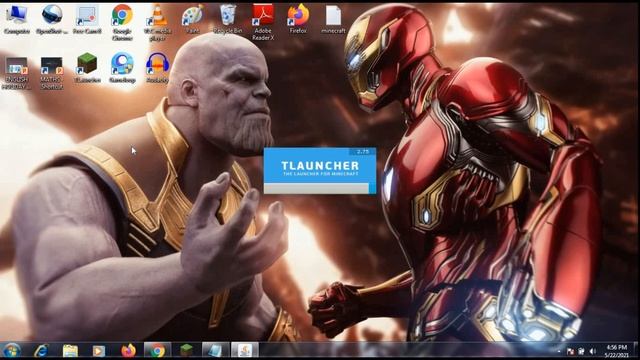The height and width of the screenshot is (360, 640).
Task: Select the TLauncher grass block desktop icon
Action: [x=87, y=69]
